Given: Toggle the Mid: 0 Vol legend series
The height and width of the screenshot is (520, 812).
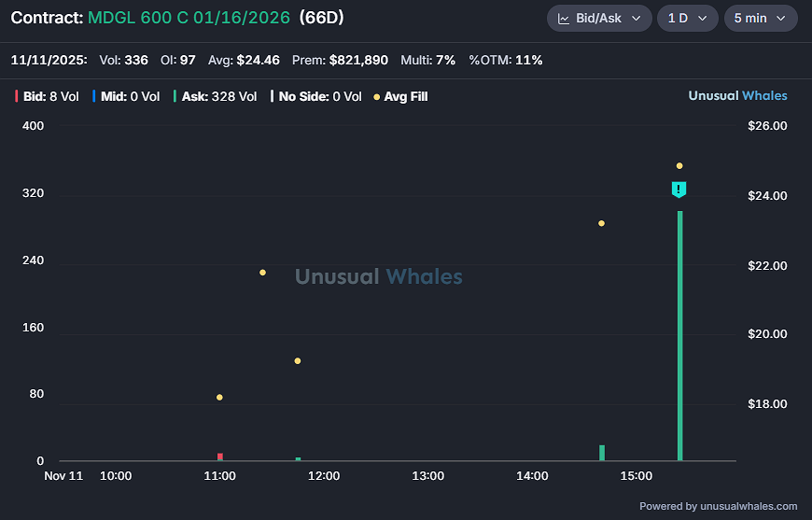Looking at the screenshot, I should (126, 96).
